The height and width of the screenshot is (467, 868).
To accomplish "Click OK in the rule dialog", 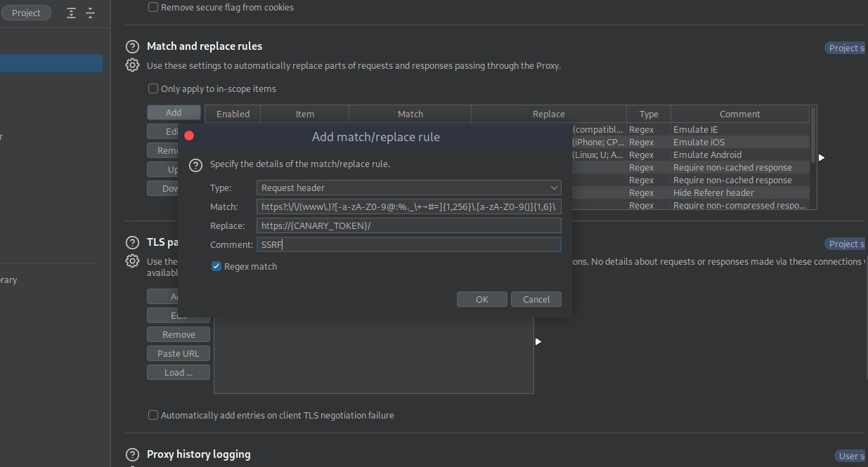I will (481, 299).
